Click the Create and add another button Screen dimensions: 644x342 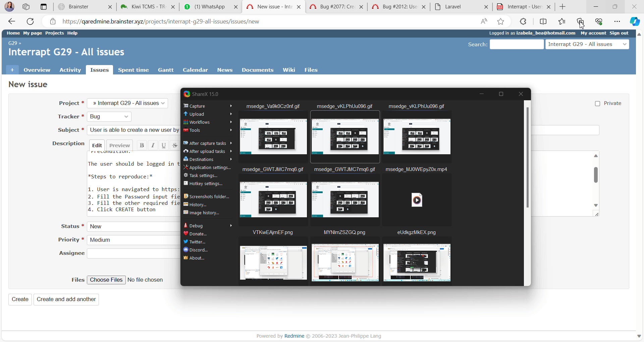pyautogui.click(x=66, y=299)
